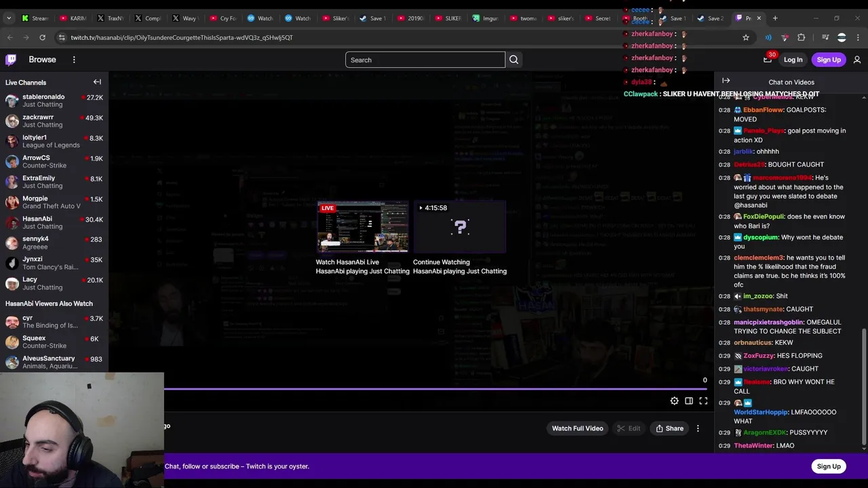This screenshot has height=488, width=868.
Task: Open the media control icon in toolbar
Action: click(x=825, y=37)
